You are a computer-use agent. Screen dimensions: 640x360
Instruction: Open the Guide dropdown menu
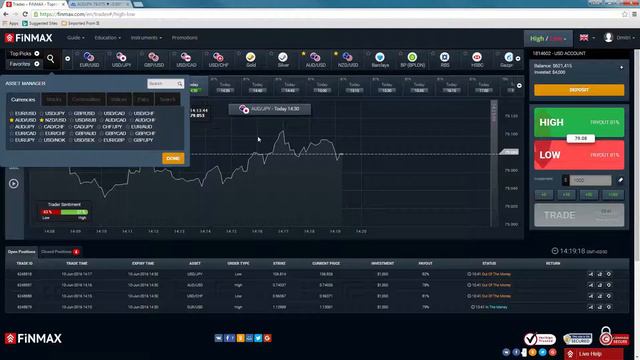(x=76, y=38)
